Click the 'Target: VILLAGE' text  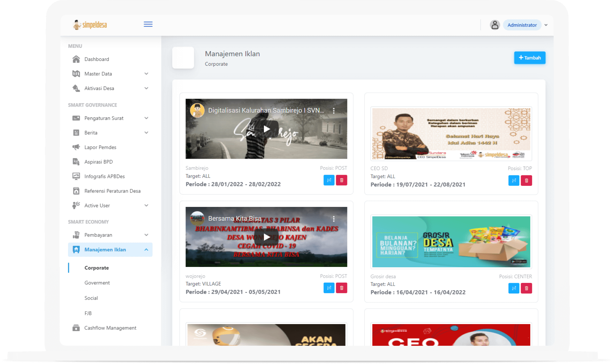coord(203,284)
